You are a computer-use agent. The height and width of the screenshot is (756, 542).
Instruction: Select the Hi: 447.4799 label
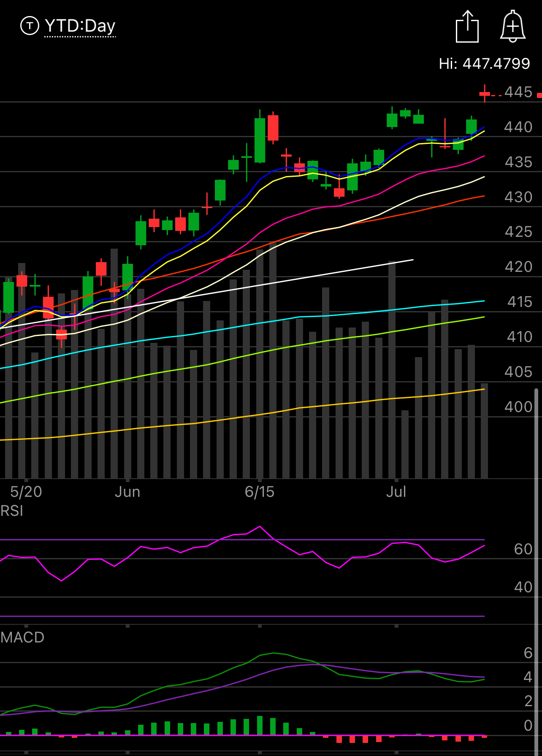(484, 64)
